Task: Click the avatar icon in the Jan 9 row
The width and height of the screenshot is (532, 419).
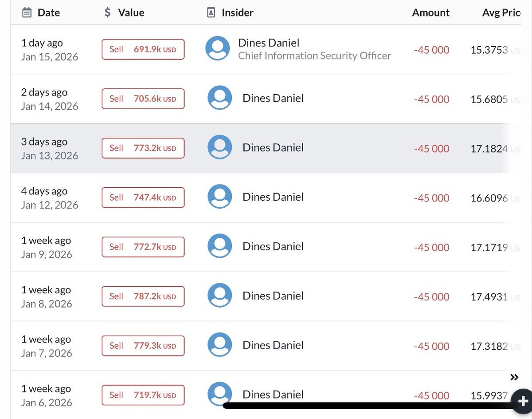Action: coord(219,245)
